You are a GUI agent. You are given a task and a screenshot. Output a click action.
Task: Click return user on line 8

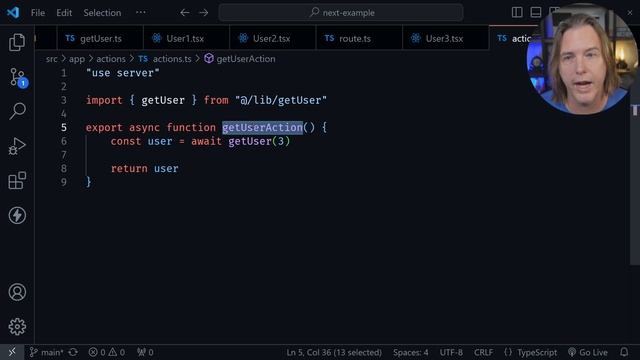(x=144, y=169)
